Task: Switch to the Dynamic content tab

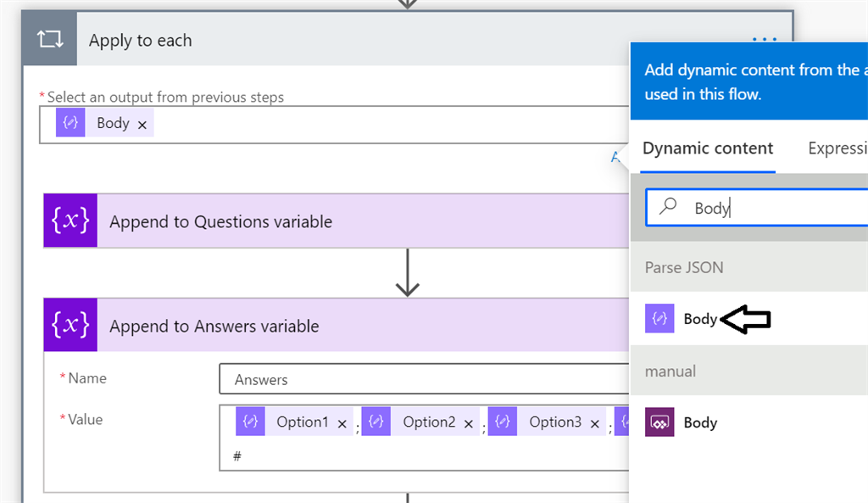Action: [x=708, y=148]
